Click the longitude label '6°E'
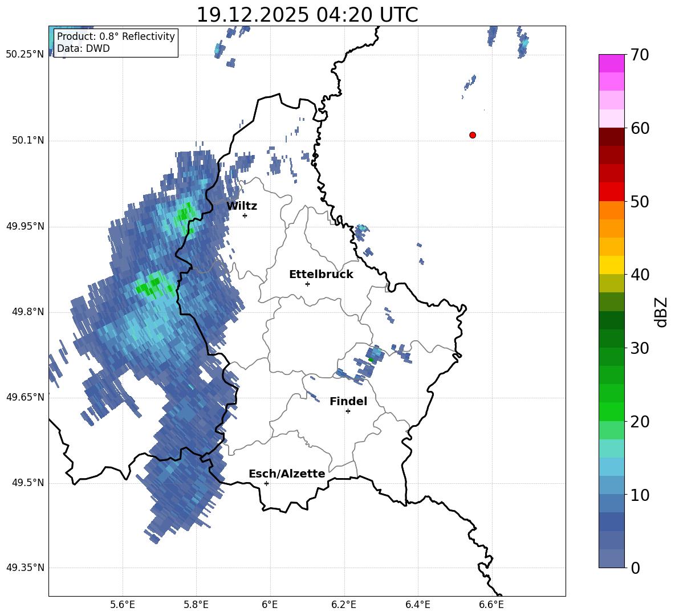675x616 pixels. 270,605
